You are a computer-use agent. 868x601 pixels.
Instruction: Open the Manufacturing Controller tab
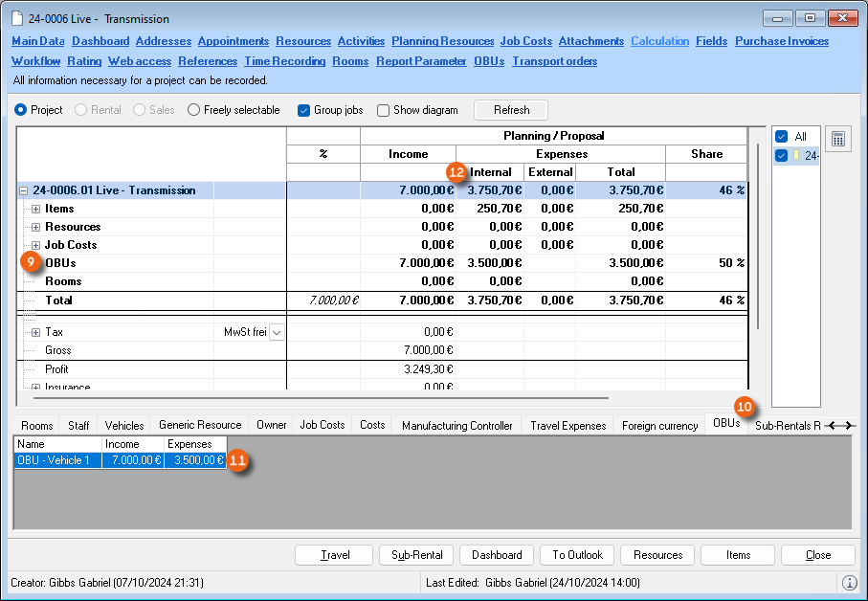pyautogui.click(x=456, y=426)
